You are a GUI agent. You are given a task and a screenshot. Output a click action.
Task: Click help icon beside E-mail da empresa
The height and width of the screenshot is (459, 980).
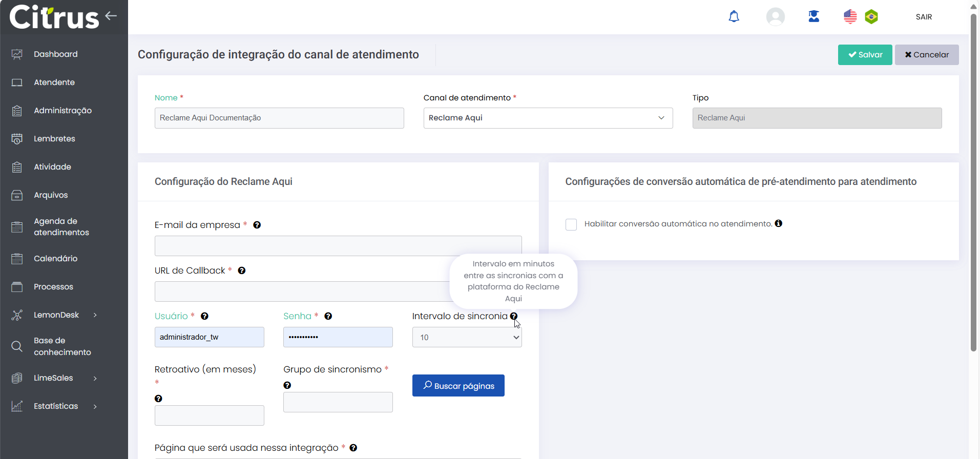coord(257,225)
